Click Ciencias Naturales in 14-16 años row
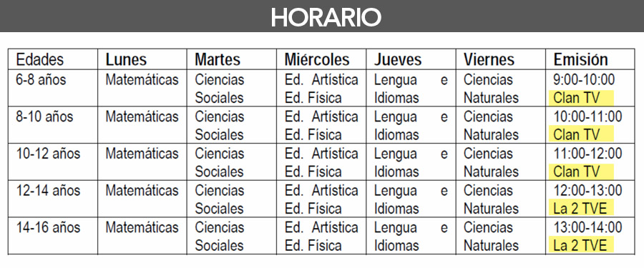 pos(491,237)
